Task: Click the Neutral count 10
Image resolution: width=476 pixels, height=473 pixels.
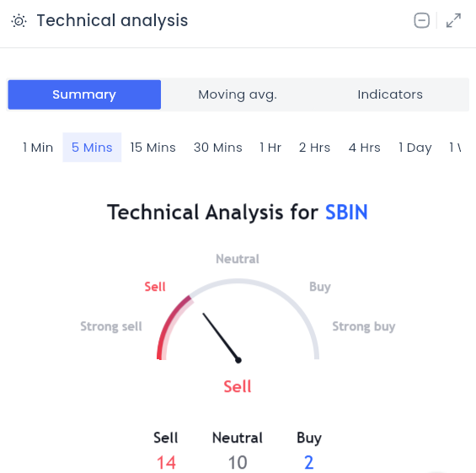Action: point(238,462)
